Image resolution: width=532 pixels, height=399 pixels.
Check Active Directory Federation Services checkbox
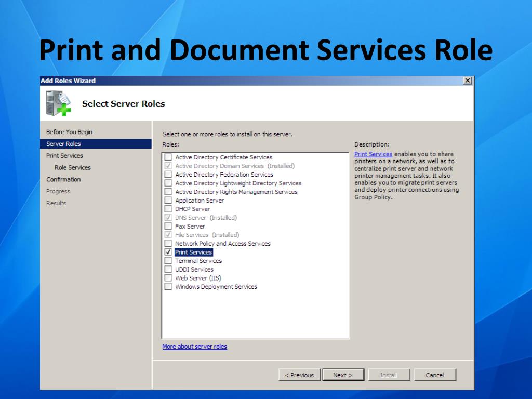click(168, 175)
